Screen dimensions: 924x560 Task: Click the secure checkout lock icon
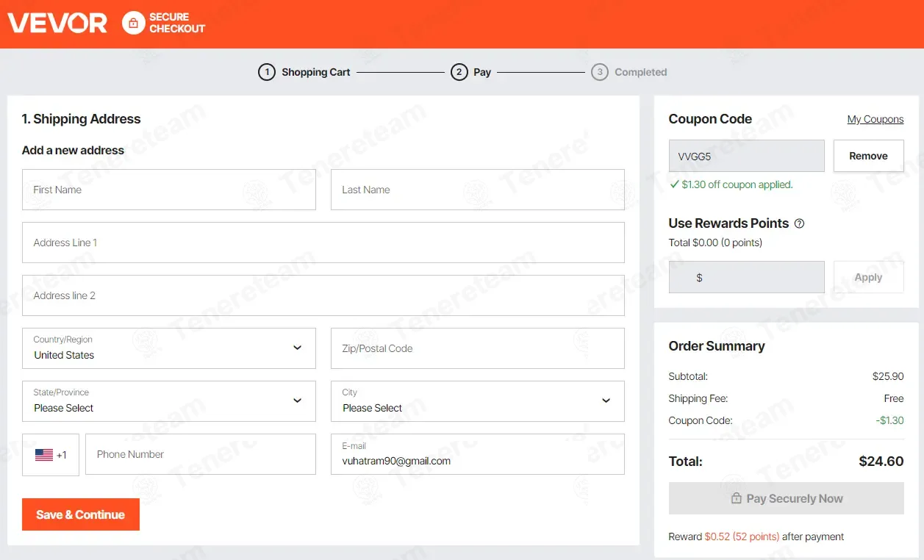pyautogui.click(x=133, y=23)
